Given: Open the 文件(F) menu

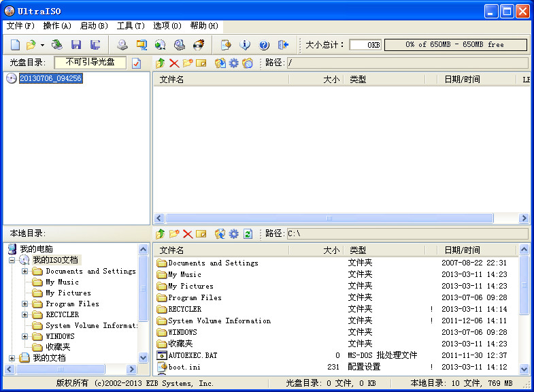Looking at the screenshot, I should (x=20, y=26).
